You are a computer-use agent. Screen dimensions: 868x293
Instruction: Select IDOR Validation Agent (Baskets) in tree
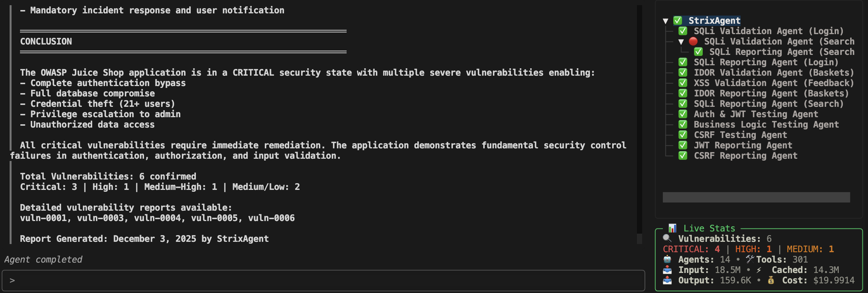[774, 72]
